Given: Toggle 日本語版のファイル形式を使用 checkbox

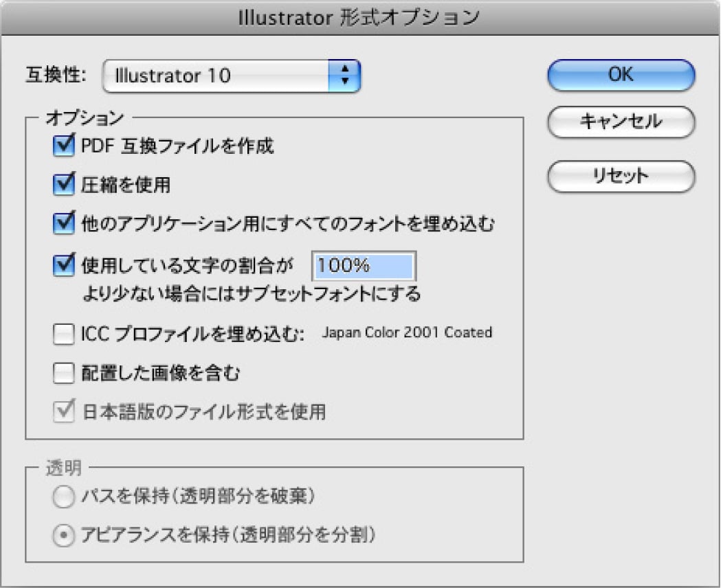Looking at the screenshot, I should tap(64, 411).
